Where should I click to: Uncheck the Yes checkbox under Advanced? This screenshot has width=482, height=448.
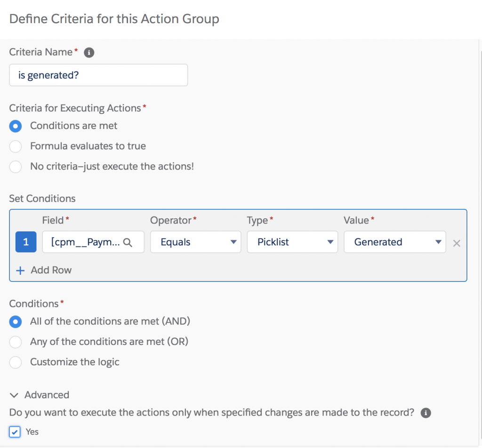point(15,432)
